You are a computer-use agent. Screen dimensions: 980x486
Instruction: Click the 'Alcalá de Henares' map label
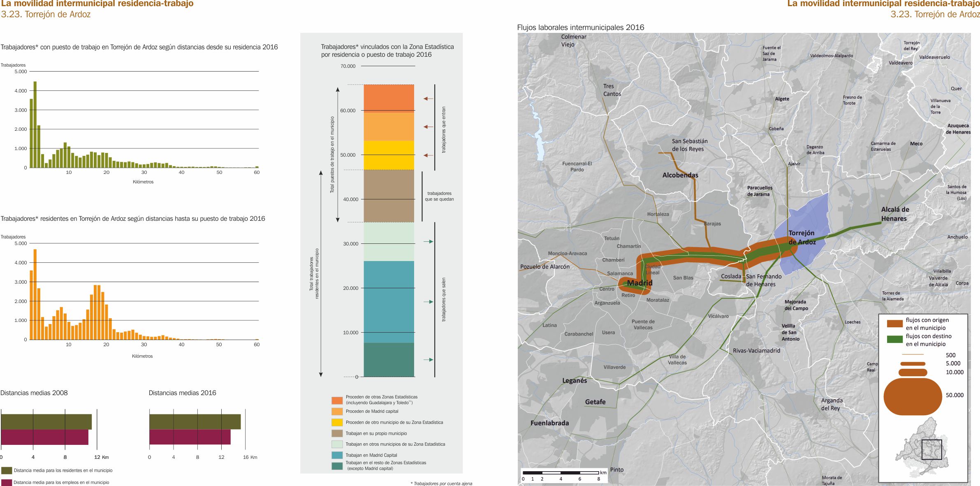(895, 214)
